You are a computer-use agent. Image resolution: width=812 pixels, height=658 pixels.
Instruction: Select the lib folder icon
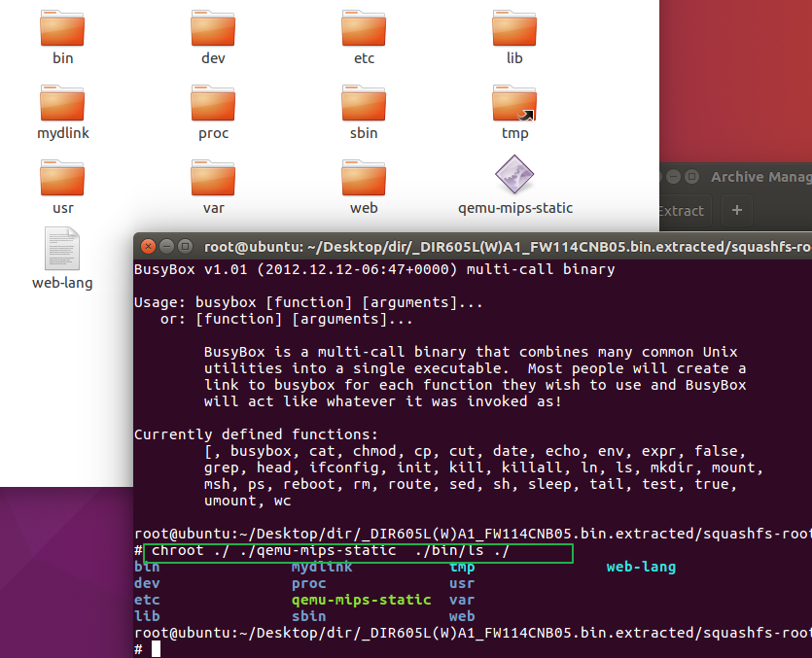coord(514,28)
